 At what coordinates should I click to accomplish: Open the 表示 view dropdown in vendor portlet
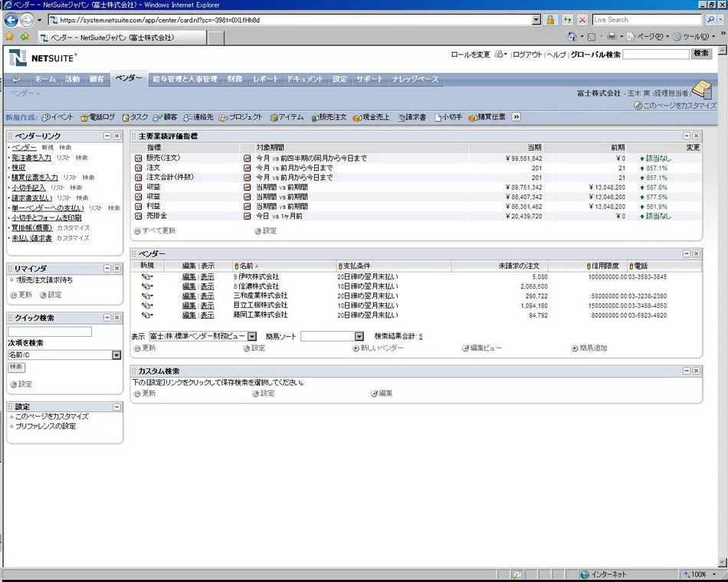[x=252, y=336]
